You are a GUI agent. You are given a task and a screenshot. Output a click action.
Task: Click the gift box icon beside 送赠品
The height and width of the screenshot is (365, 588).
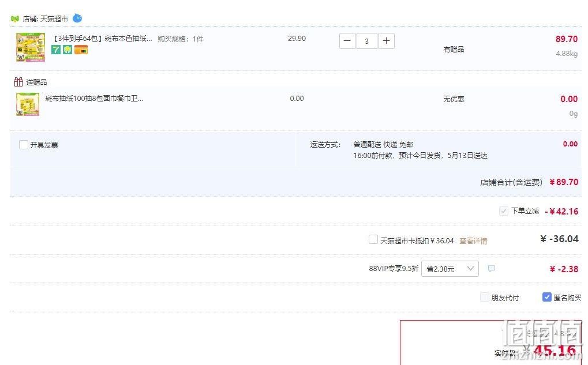pos(18,82)
